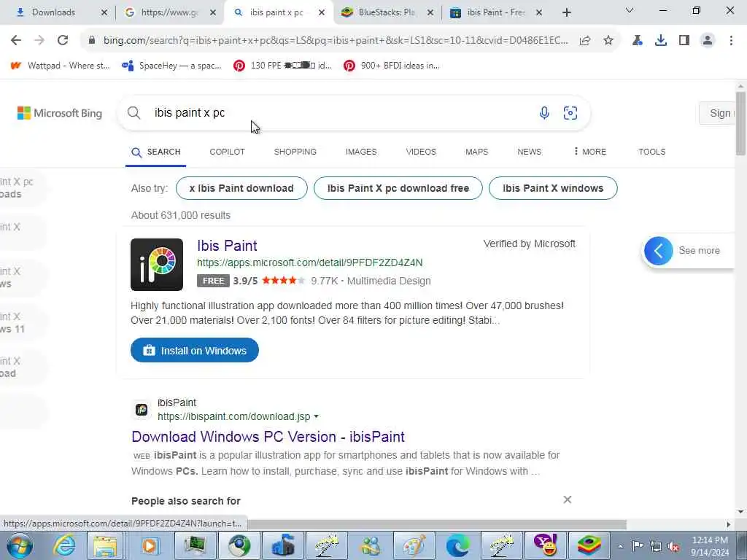Image resolution: width=747 pixels, height=560 pixels.
Task: Open Paint palette icon on taskbar
Action: 414,545
